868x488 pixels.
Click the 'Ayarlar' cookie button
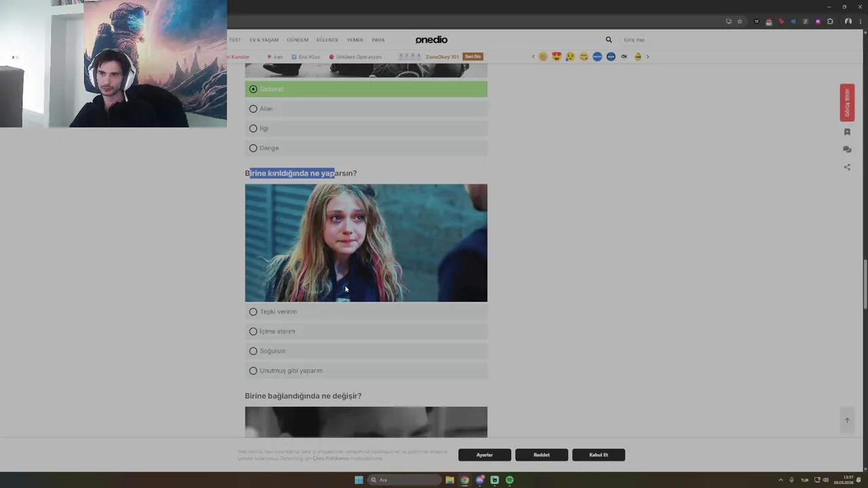click(484, 455)
